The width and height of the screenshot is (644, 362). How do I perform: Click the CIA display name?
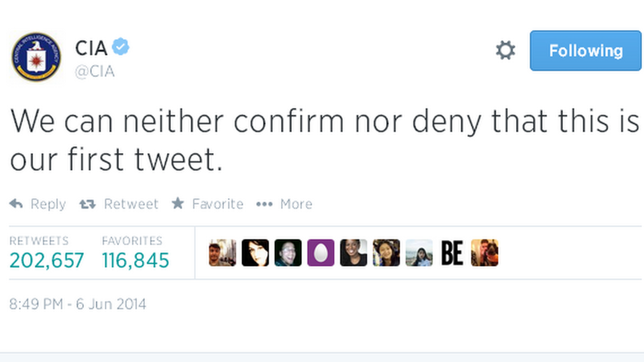pos(91,48)
